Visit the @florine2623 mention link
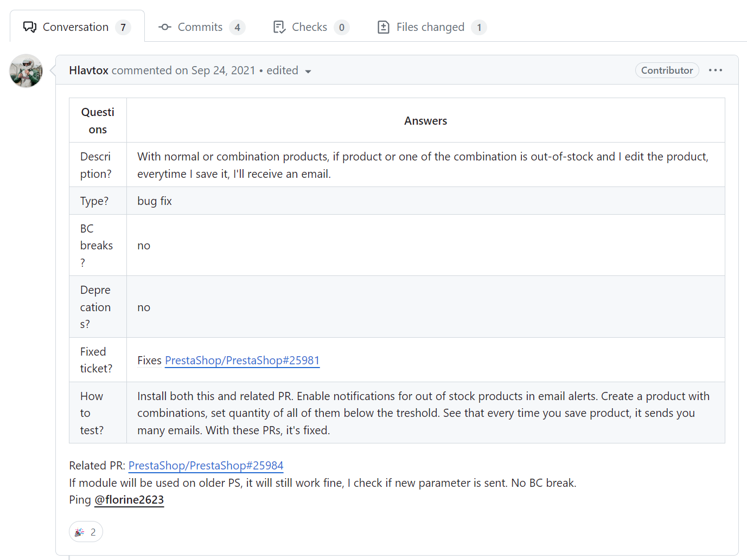Screen dimensions: 747x560 (x=129, y=500)
